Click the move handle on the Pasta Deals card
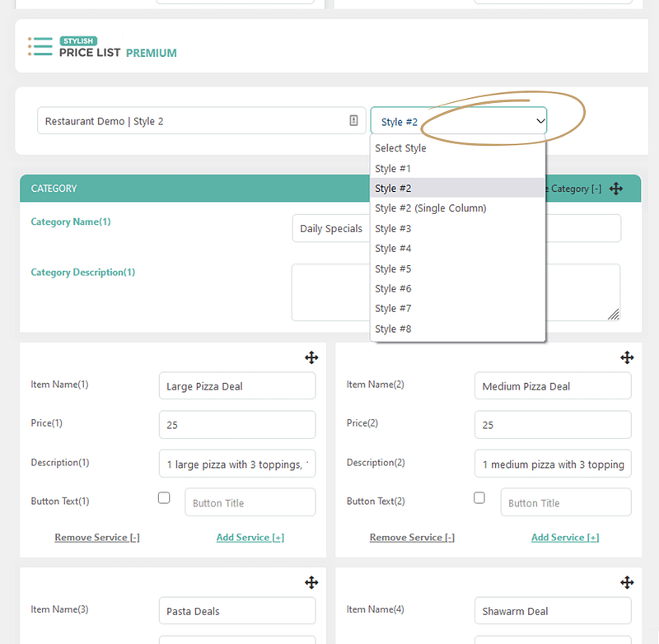The height and width of the screenshot is (644, 659). 311,582
